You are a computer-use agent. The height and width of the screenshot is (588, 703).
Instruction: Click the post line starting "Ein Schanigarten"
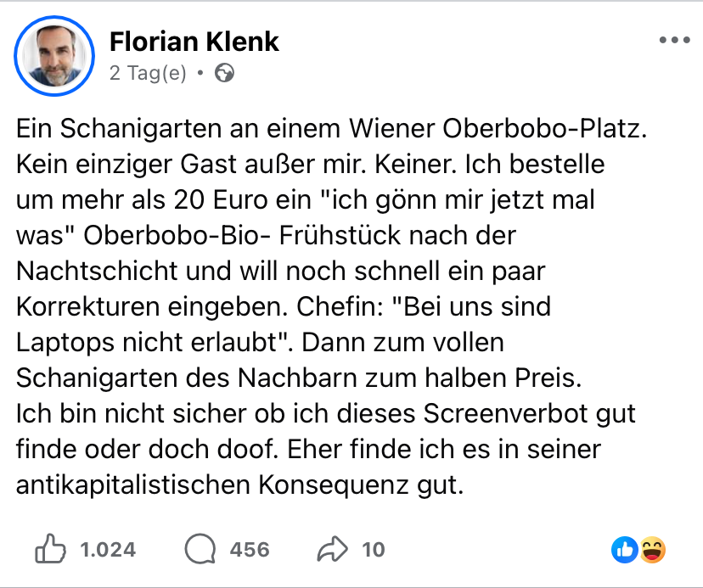(x=331, y=129)
